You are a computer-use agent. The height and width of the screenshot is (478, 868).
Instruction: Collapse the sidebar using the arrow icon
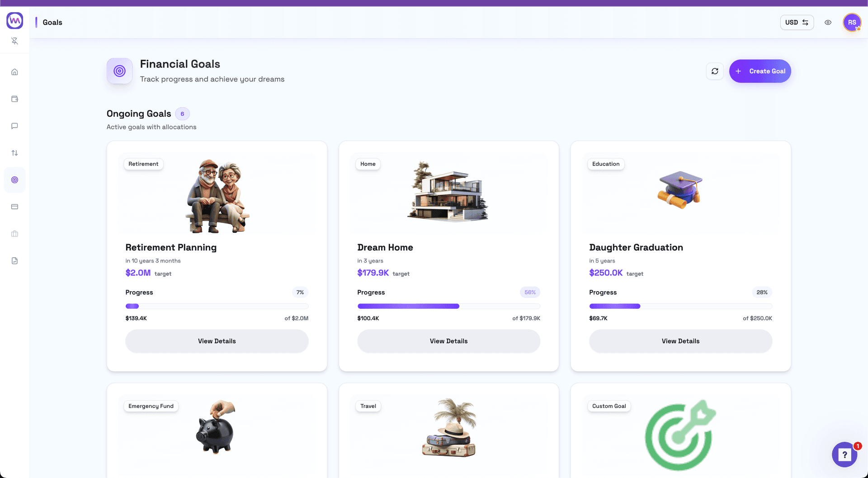tap(14, 41)
